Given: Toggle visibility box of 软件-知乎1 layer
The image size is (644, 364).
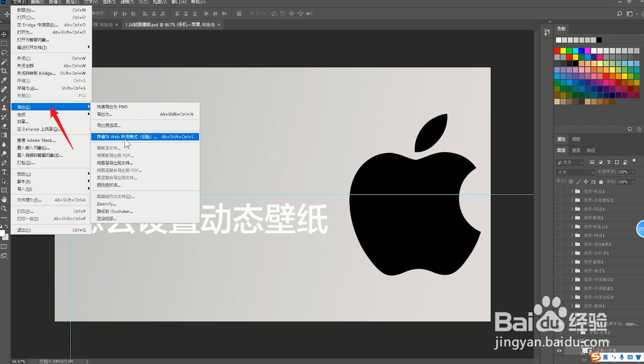Looking at the screenshot, I should 559,271.
